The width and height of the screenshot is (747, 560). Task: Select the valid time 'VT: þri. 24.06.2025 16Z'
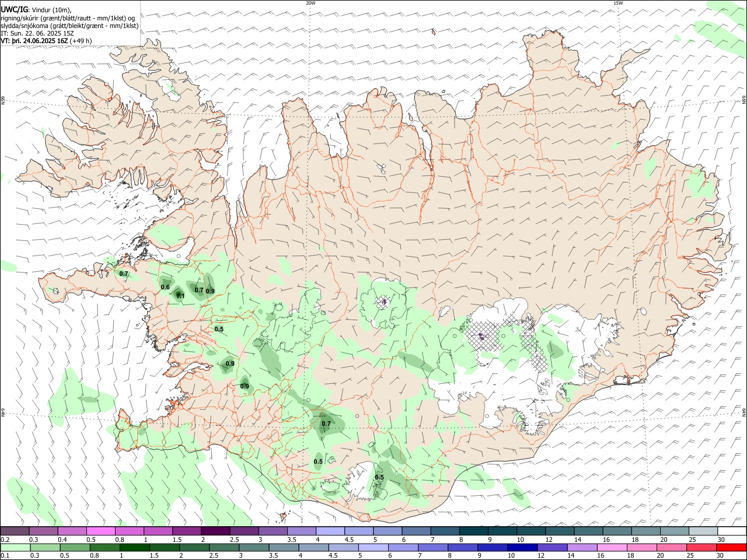coord(34,41)
